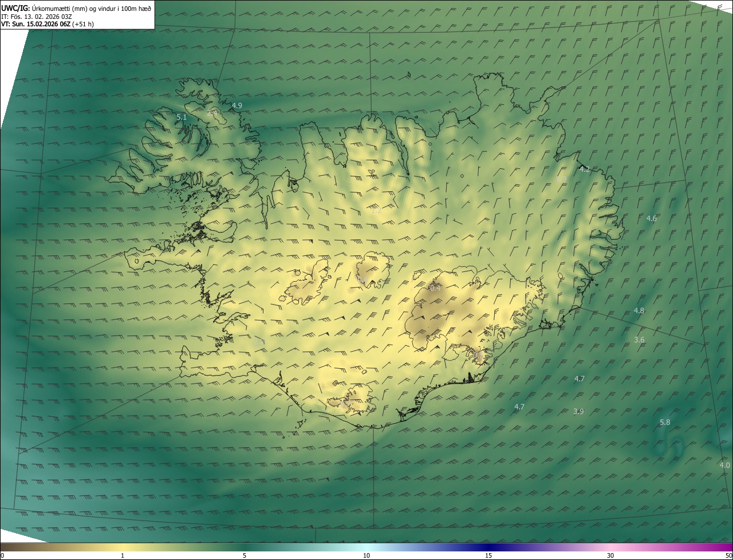Screen dimensions: 733x560
Task: Click the 0 tick on the color scale
Action: pyautogui.click(x=2, y=555)
